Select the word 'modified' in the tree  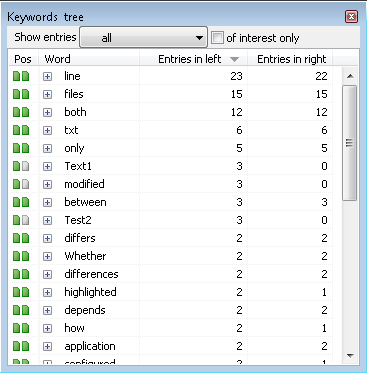pos(84,184)
